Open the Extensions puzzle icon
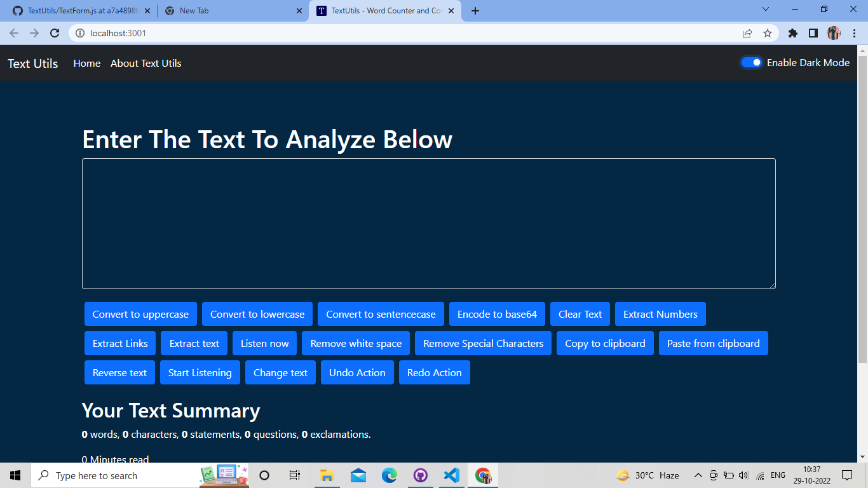The image size is (868, 488). (x=792, y=33)
